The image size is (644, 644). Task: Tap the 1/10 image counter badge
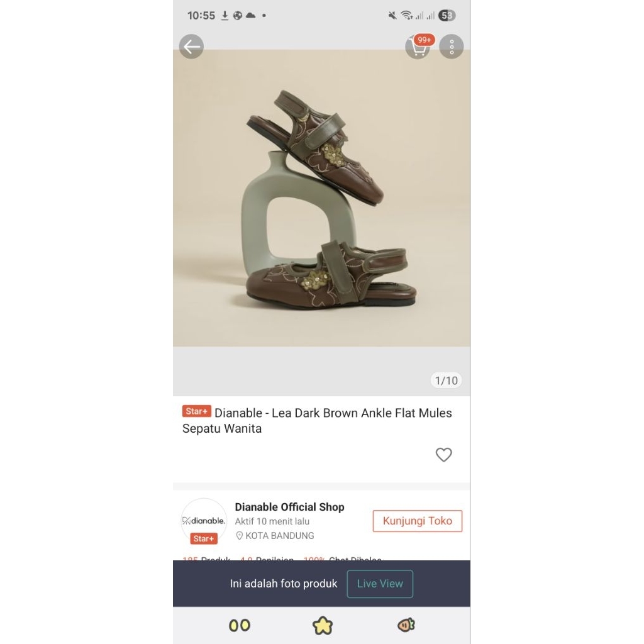(447, 380)
